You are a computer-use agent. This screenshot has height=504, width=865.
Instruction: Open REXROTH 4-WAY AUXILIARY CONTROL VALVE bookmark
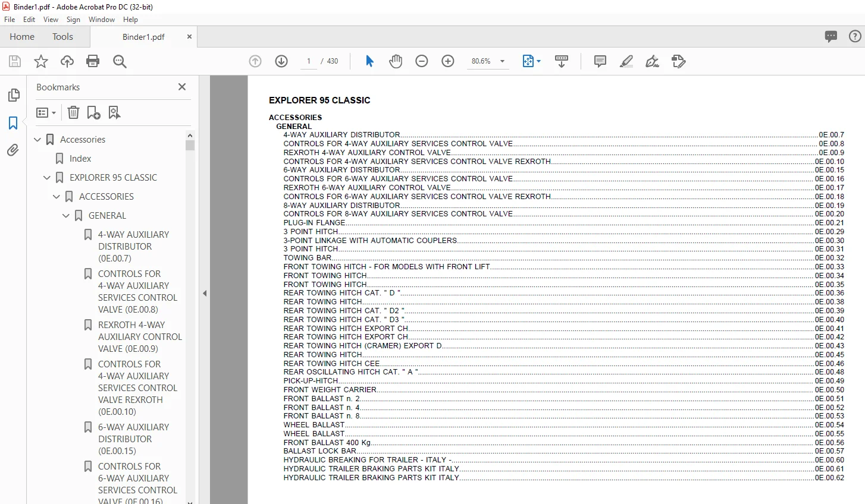(140, 337)
